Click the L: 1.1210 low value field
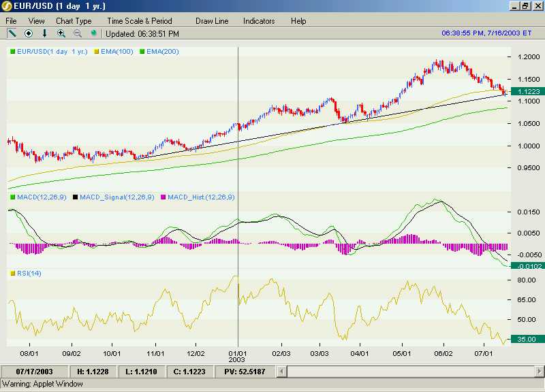The height and width of the screenshot is (392, 545). pos(141,372)
